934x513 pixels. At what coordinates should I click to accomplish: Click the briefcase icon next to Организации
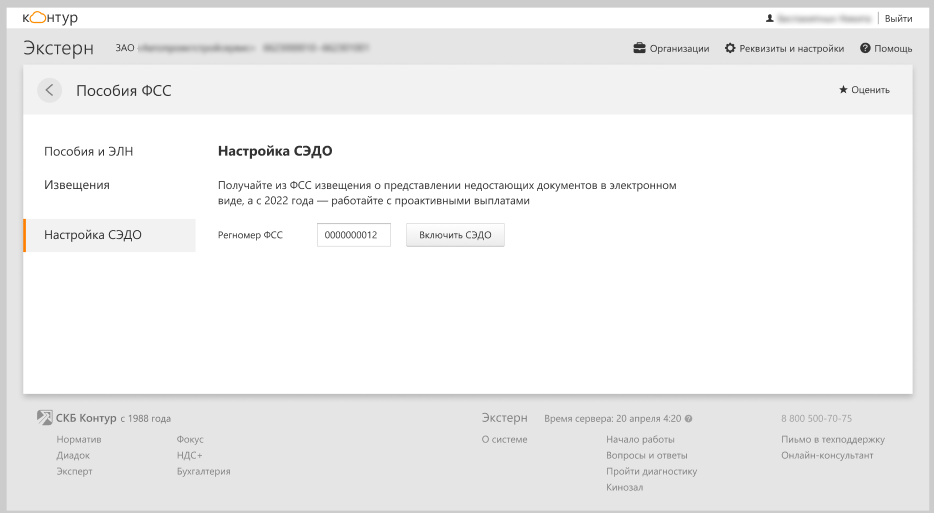[x=639, y=48]
